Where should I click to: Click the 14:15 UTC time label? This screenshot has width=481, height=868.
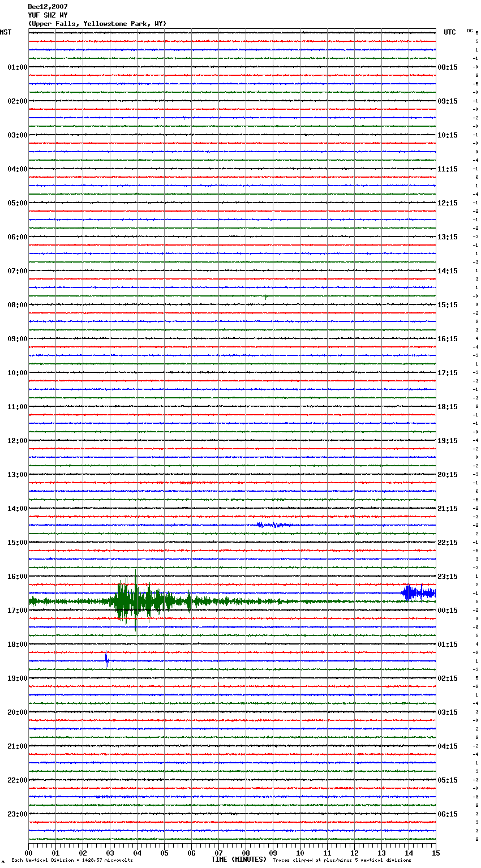(448, 271)
